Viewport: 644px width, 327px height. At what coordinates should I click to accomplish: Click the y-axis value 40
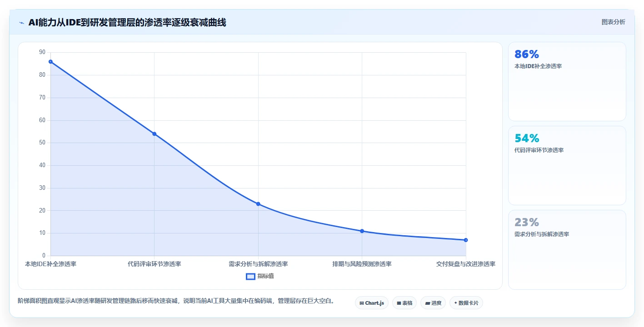(x=42, y=165)
